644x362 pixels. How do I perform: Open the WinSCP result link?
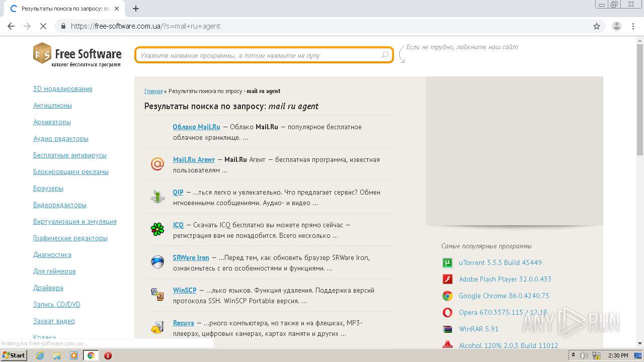coord(185,290)
